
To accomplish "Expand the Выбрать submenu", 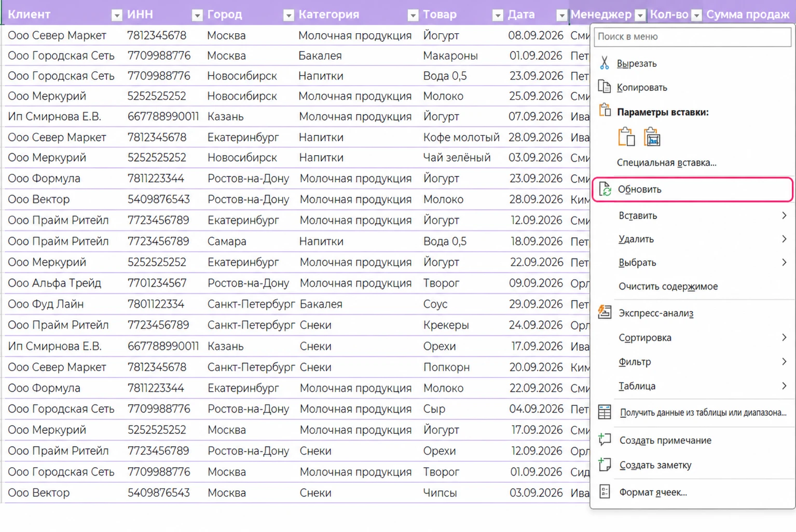I will click(692, 262).
